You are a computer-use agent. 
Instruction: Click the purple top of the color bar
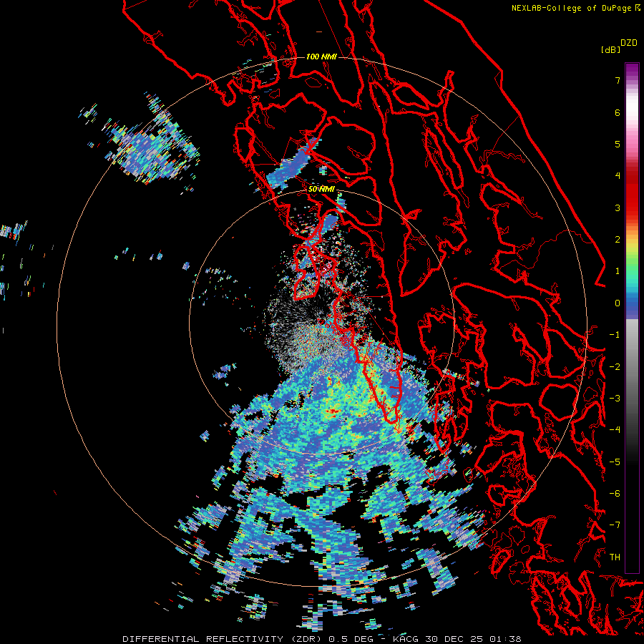click(x=632, y=70)
